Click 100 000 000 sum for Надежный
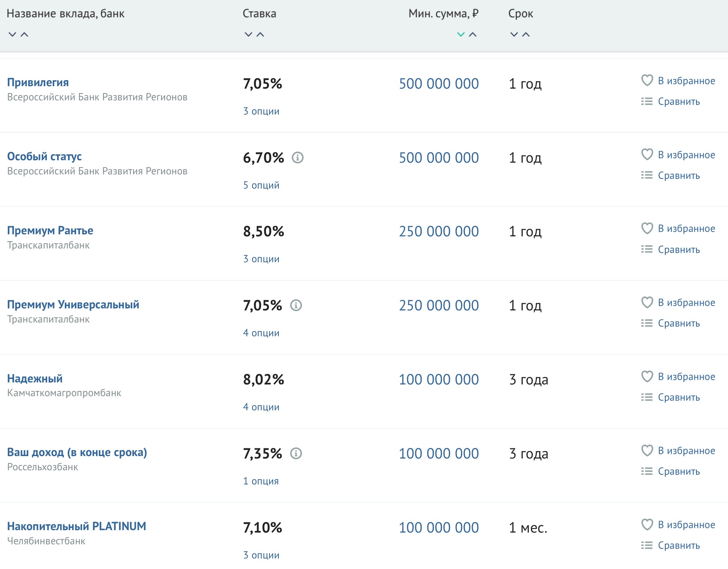Image resolution: width=728 pixels, height=569 pixels. pyautogui.click(x=439, y=380)
